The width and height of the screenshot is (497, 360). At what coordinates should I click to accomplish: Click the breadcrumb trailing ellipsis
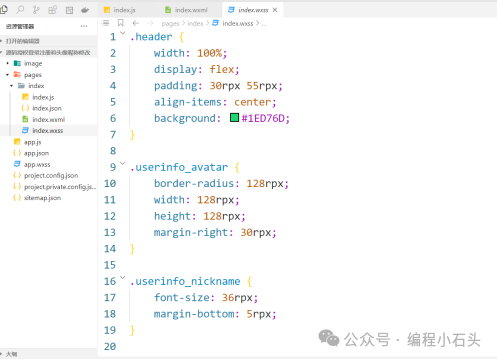[264, 24]
